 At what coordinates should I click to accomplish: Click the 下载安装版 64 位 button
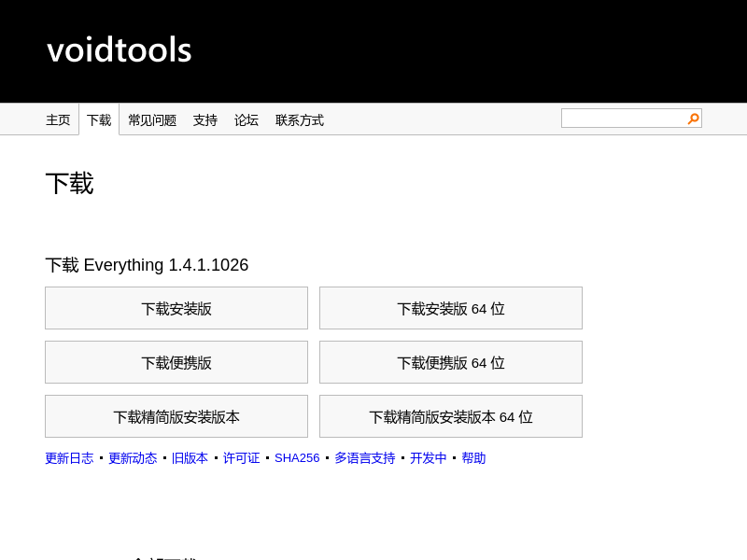tap(451, 308)
